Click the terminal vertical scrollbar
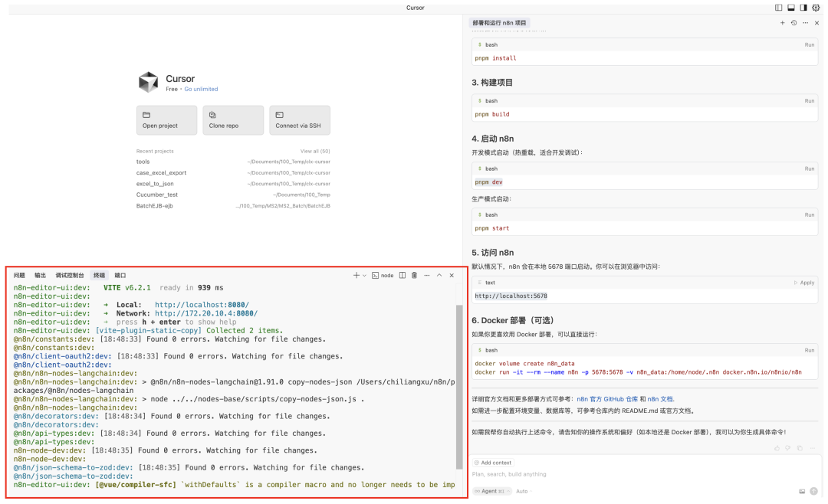Image resolution: width=828 pixels, height=504 pixels. [x=459, y=387]
